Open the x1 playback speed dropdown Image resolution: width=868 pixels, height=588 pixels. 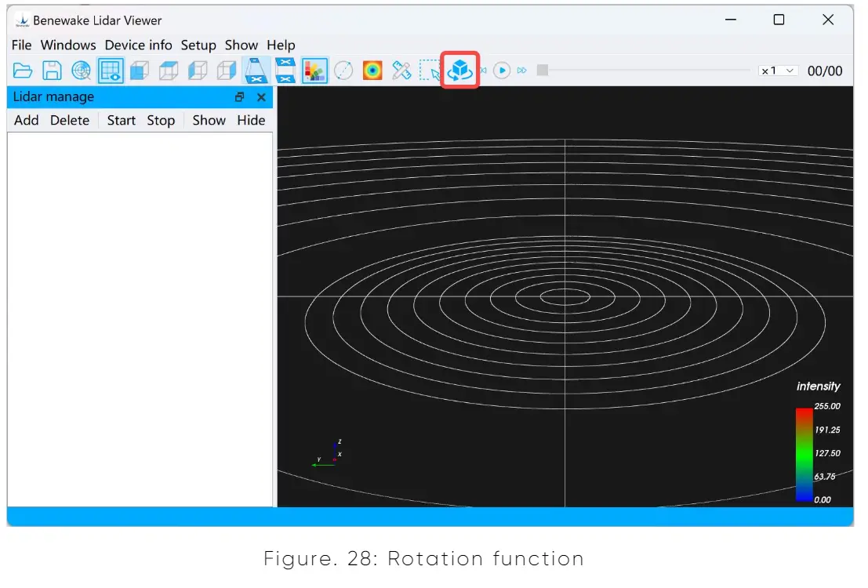click(778, 71)
